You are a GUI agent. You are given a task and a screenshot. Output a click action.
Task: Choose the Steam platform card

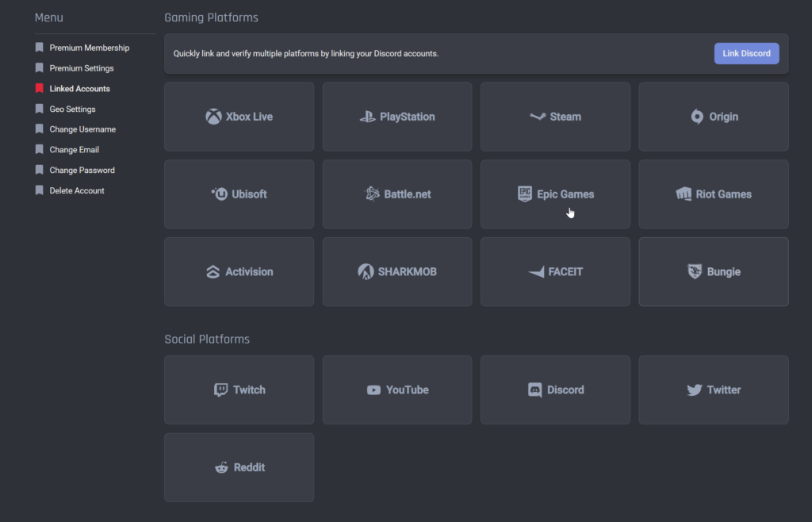point(555,117)
